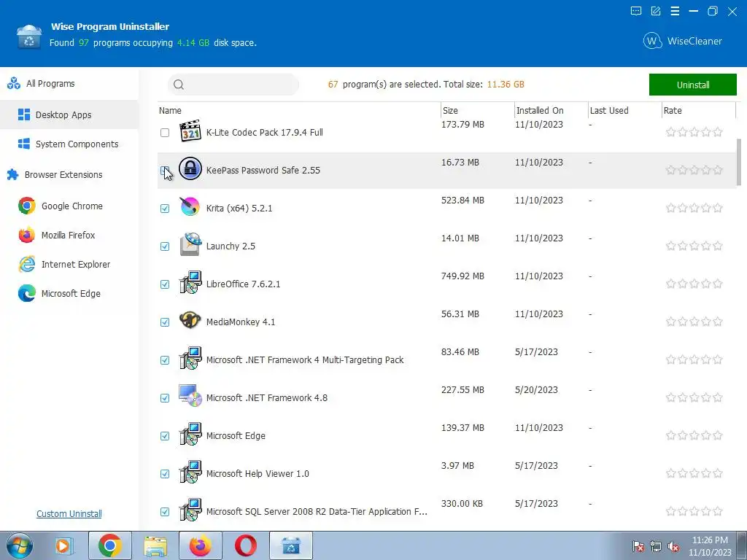Uncheck the Launchy 2.5 checkbox
Screen dimensions: 747x560
[165, 246]
